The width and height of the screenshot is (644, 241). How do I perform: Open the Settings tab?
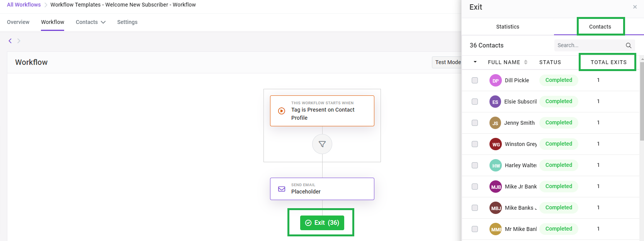[x=127, y=22]
